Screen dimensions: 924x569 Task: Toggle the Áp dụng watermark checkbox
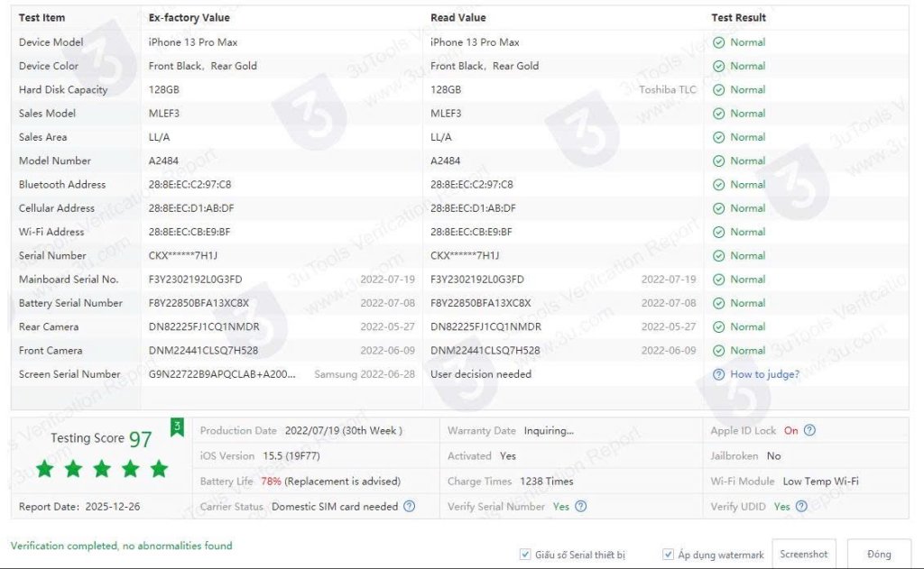tap(668, 555)
